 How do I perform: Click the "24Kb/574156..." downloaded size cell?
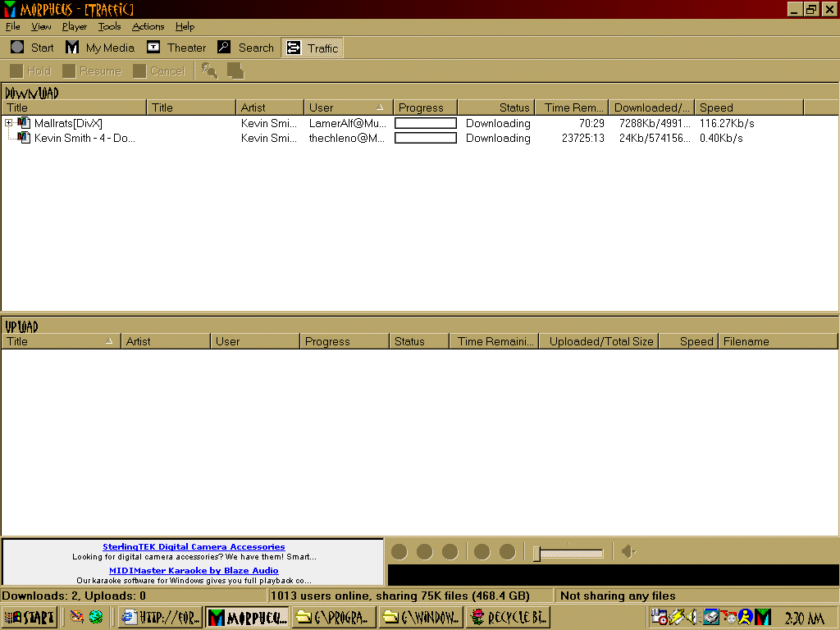[655, 138]
